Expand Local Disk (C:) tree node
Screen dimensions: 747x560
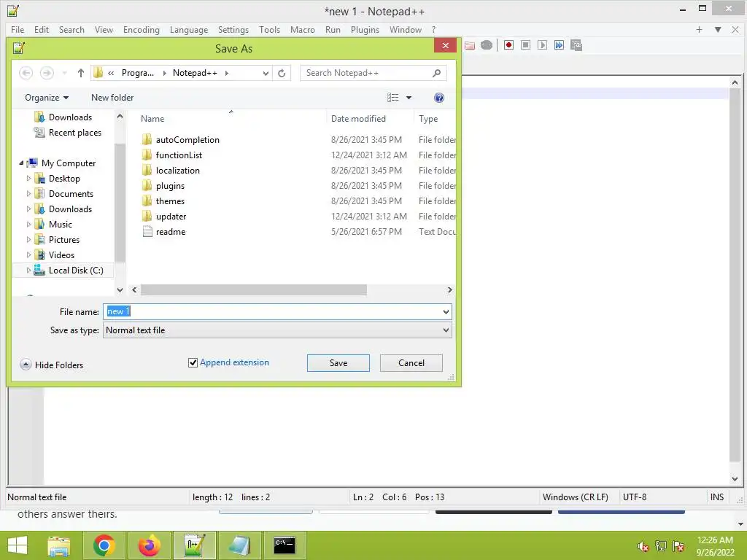28,270
